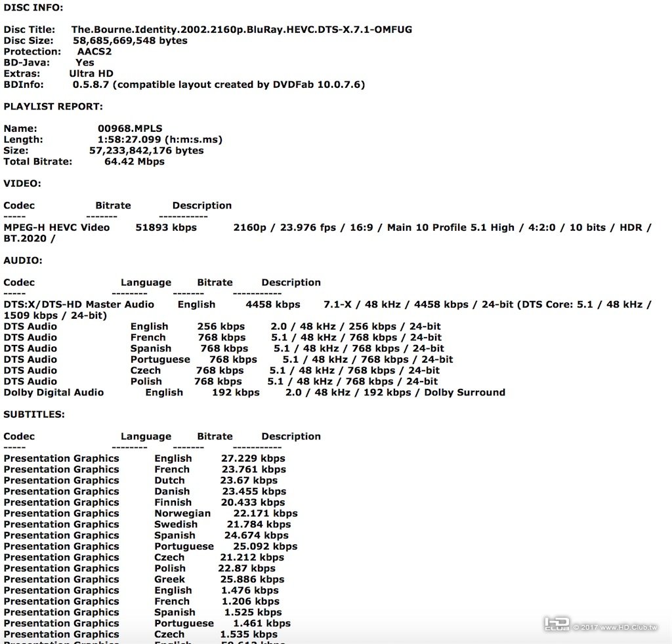Select the Czech subtitle 21.212 kbps
The height and width of the screenshot is (644, 672).
click(x=252, y=557)
